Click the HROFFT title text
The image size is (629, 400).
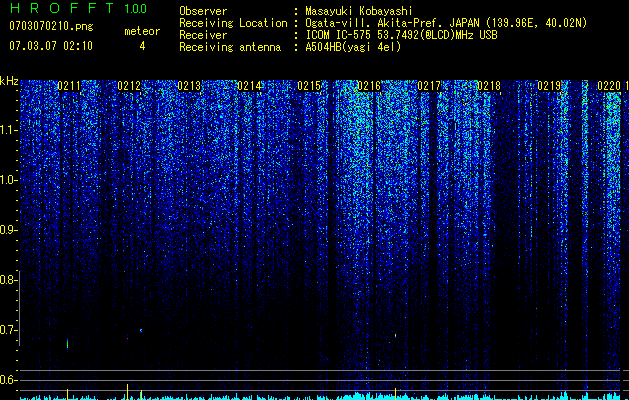click(x=62, y=8)
